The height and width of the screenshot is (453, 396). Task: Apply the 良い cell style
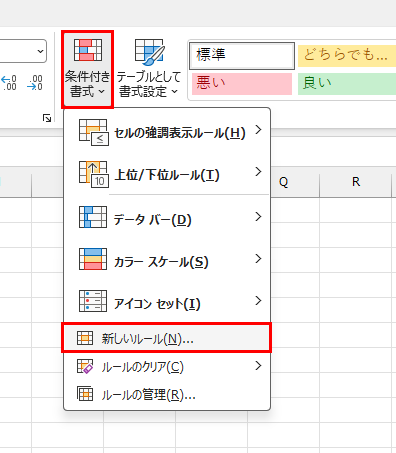[347, 84]
